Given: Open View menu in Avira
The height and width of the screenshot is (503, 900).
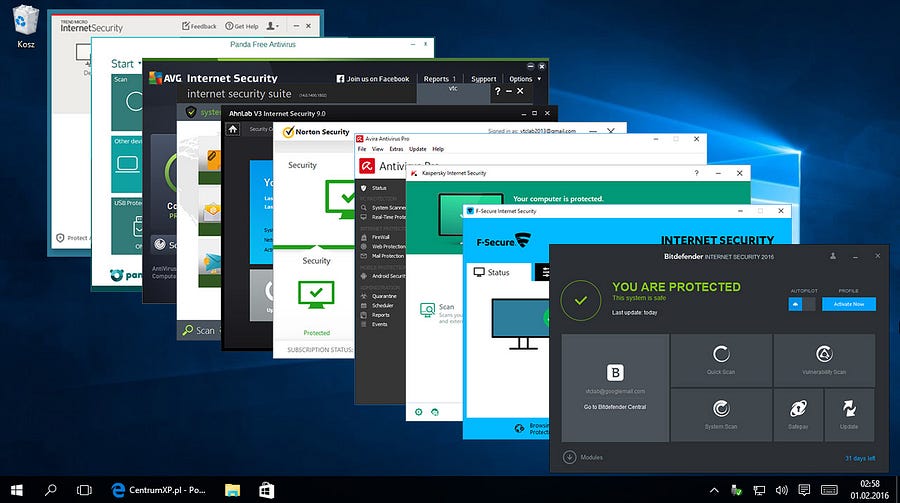Looking at the screenshot, I should (378, 149).
